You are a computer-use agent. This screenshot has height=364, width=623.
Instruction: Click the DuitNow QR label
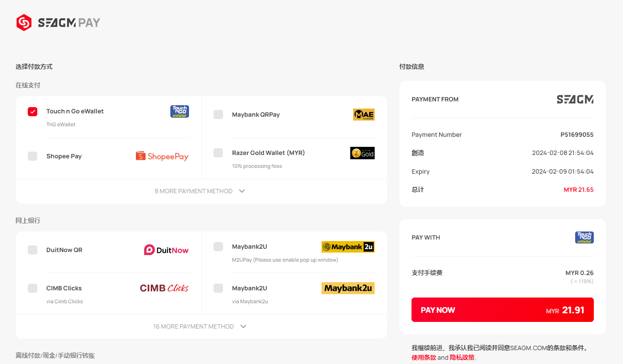(64, 250)
